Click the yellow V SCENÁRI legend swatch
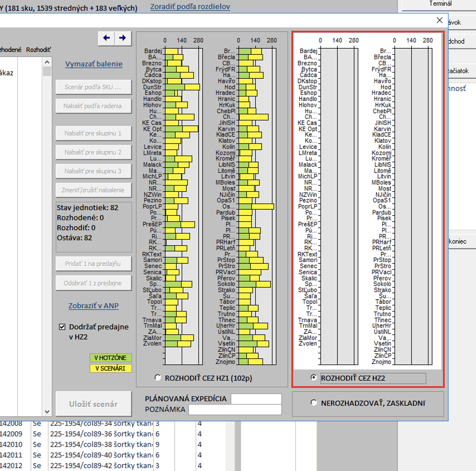Viewport: 476px width, 471px height. (x=110, y=368)
